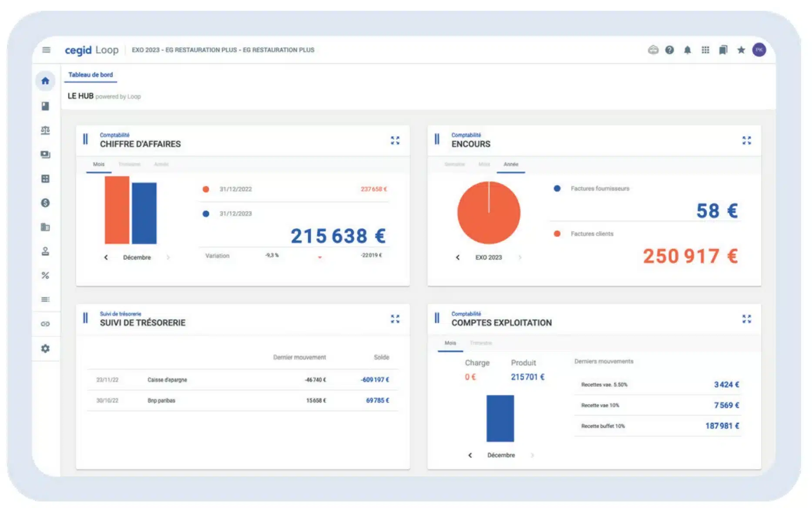This screenshot has height=508, width=812.
Task: Open the hamburger menu
Action: [x=46, y=50]
